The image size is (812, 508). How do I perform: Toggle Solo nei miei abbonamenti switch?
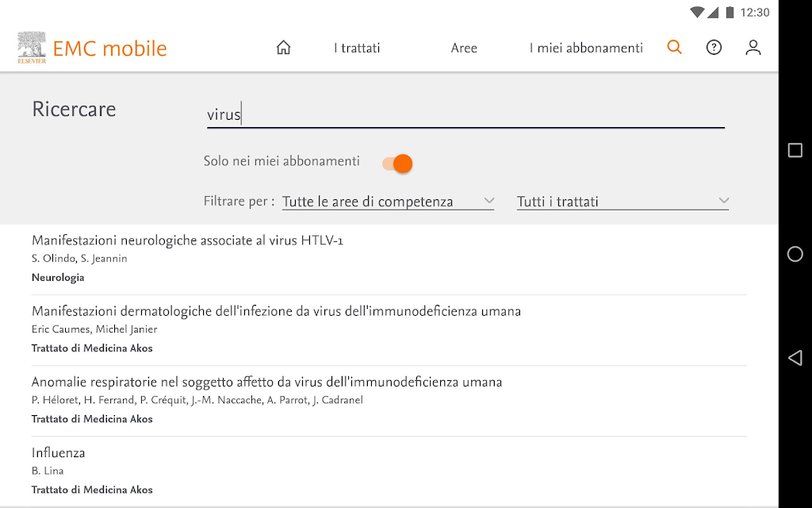tap(397, 164)
